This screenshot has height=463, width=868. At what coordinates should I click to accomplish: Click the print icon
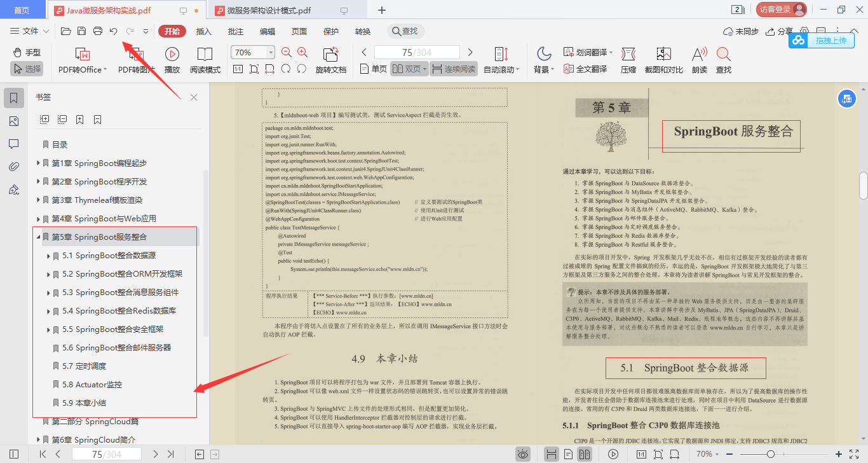point(98,31)
